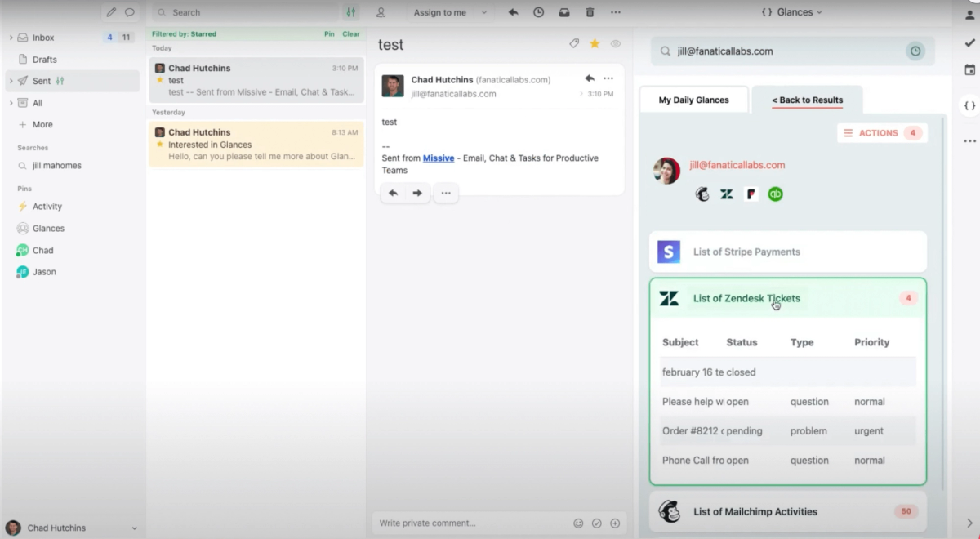Expand List of Mailchimp Activities card

coord(788,511)
